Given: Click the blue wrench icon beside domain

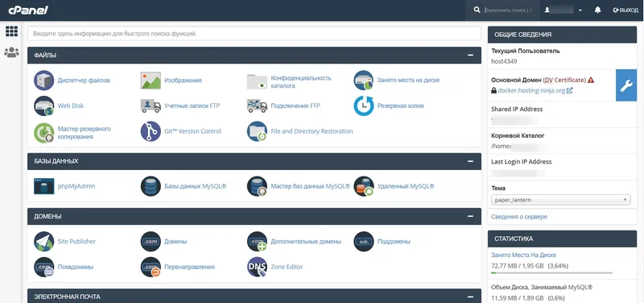Looking at the screenshot, I should tap(626, 85).
